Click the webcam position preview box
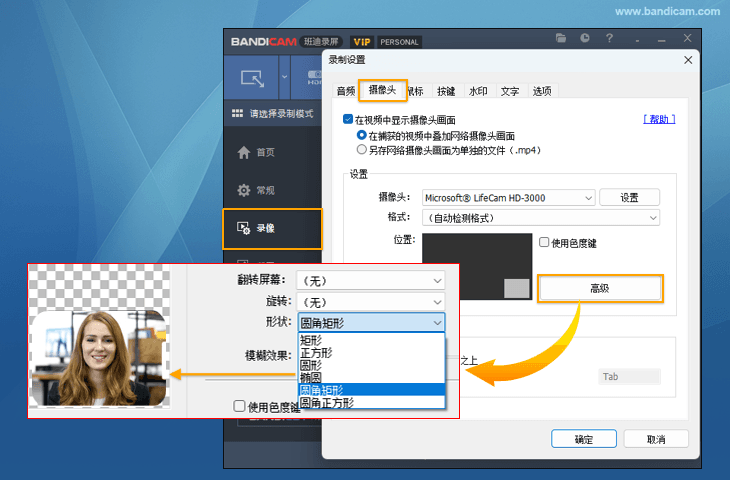 pyautogui.click(x=477, y=266)
